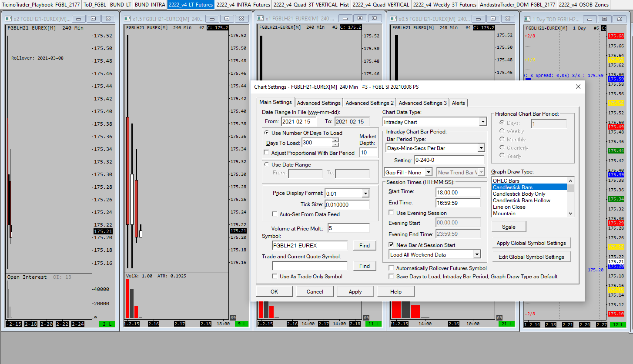Screen dimensions: 633x364
Task: Click the green 9 L status indicator
Action: 241,324
